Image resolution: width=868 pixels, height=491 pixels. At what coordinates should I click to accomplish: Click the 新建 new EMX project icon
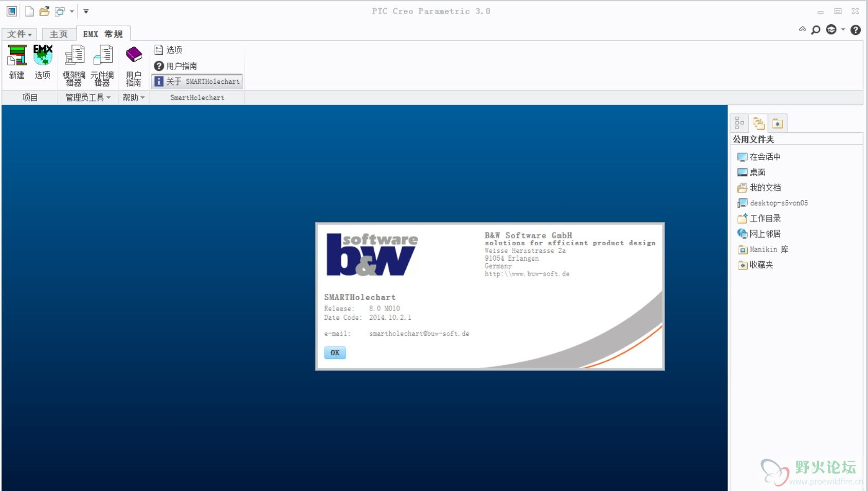[x=16, y=61]
